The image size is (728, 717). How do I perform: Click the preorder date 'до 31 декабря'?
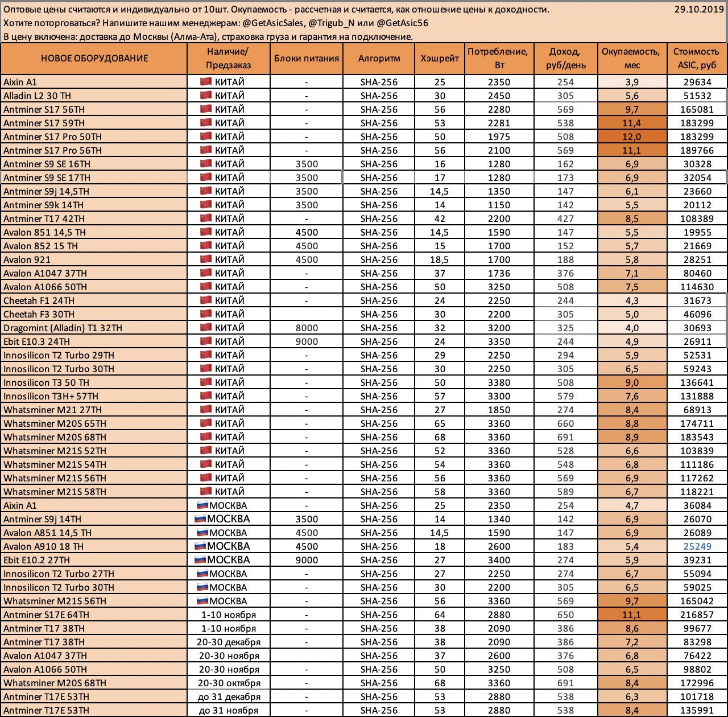pyautogui.click(x=229, y=697)
